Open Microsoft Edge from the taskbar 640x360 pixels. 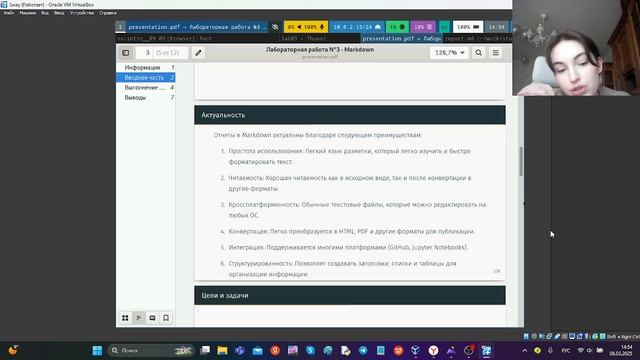(328, 351)
